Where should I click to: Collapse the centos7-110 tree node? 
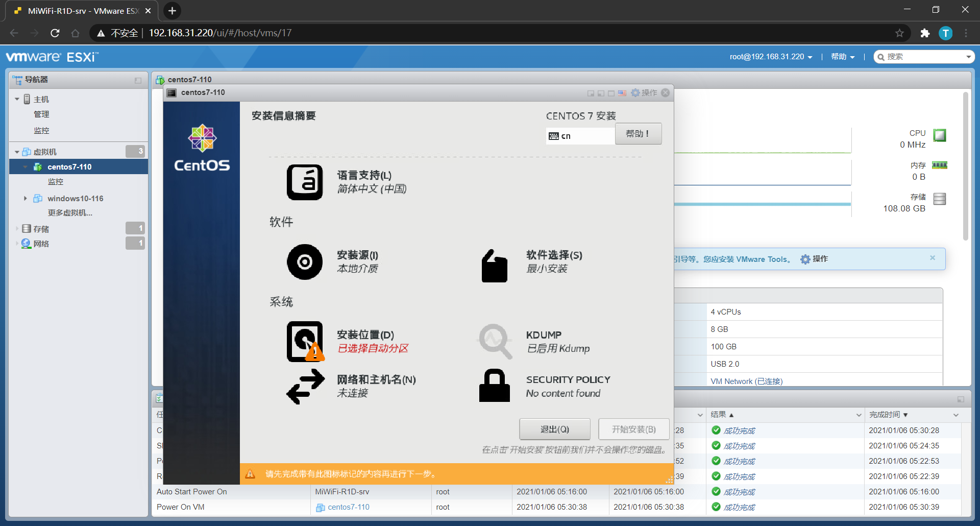pos(25,166)
